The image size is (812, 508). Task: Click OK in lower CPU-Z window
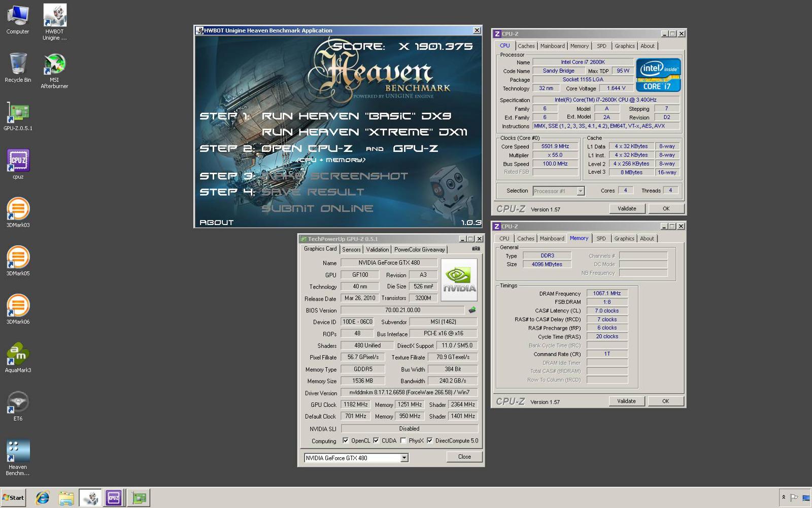click(x=666, y=401)
